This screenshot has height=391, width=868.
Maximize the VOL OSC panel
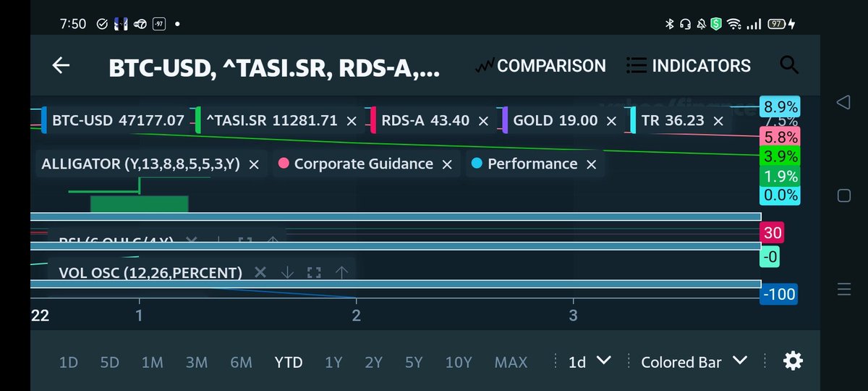(314, 273)
